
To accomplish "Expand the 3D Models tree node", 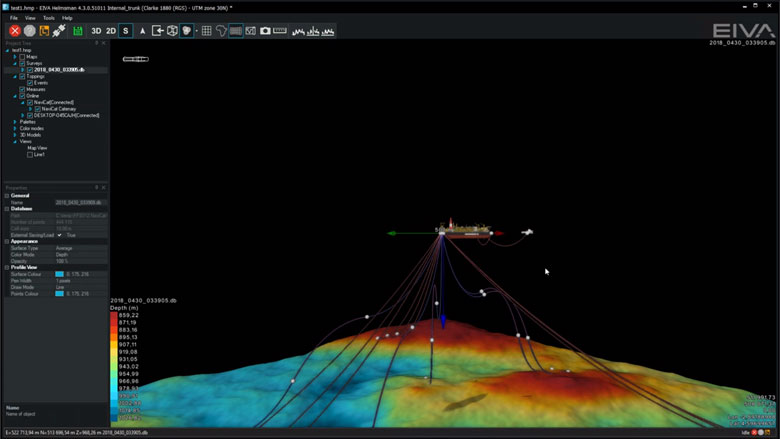I will pos(15,135).
